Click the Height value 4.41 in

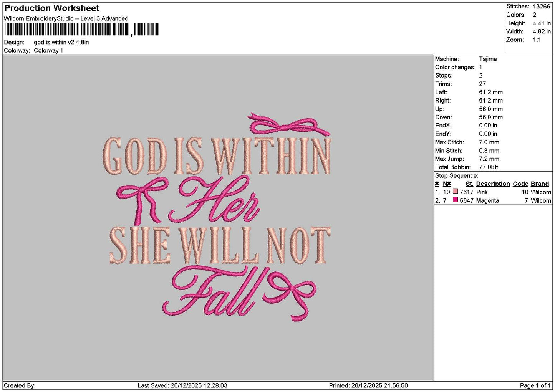tap(542, 23)
